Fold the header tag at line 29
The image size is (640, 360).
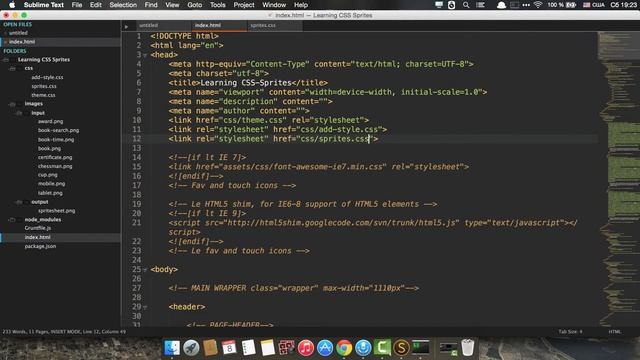(145, 307)
